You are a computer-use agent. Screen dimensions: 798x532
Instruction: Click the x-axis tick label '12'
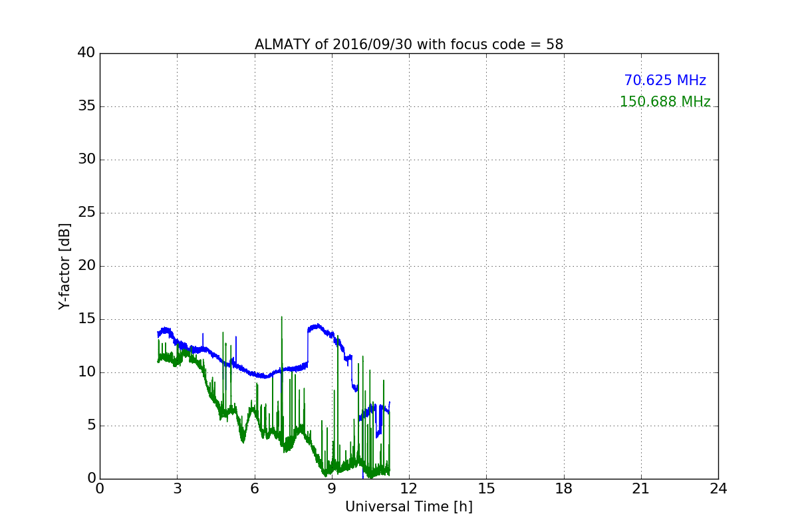click(409, 489)
